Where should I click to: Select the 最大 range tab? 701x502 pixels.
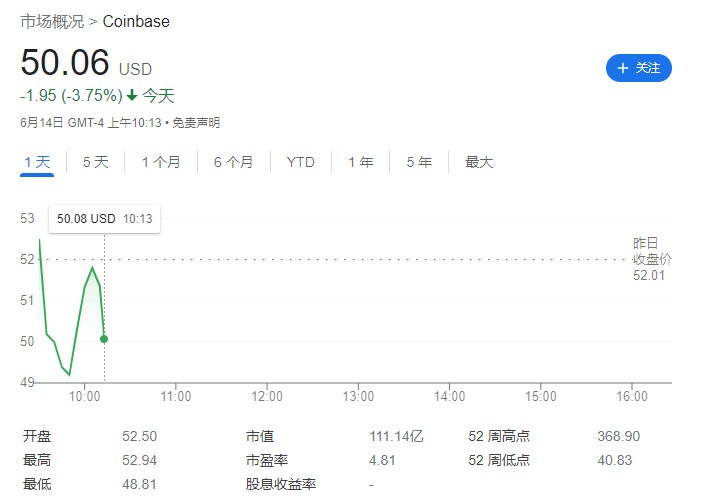(x=479, y=162)
